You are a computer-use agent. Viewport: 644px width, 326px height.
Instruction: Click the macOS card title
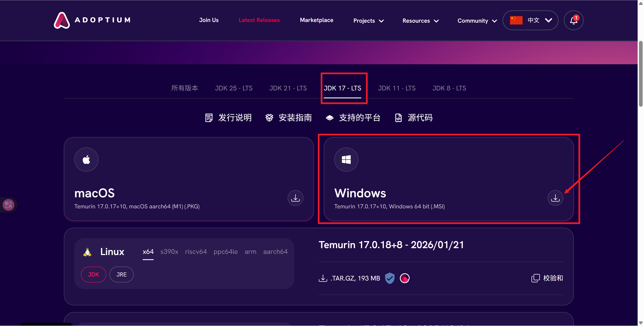pos(94,193)
